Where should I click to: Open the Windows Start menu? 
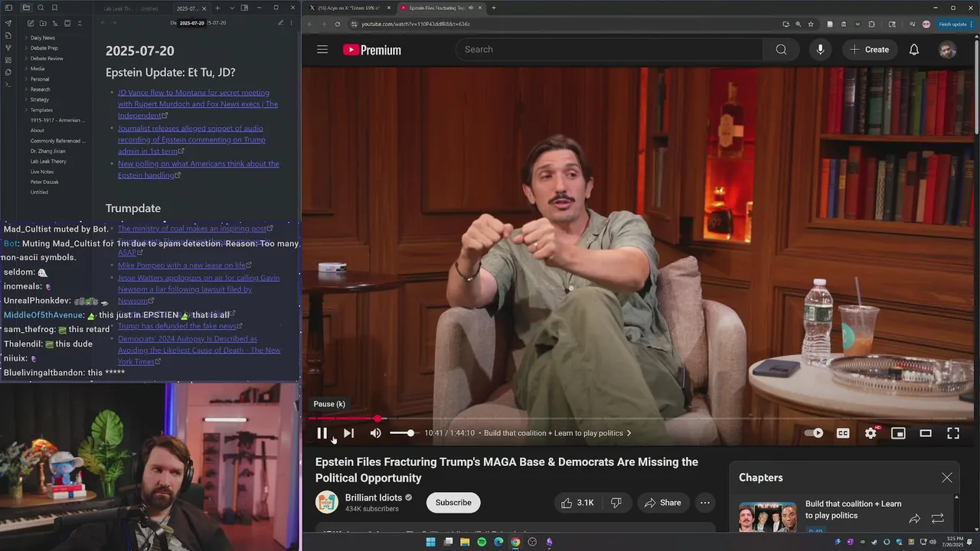click(430, 542)
